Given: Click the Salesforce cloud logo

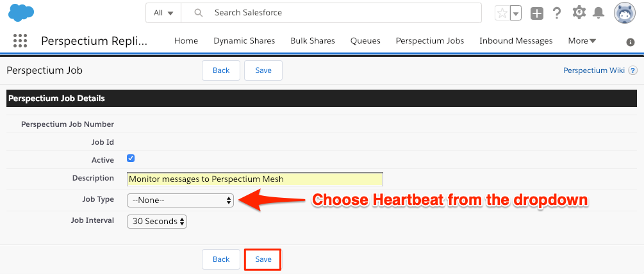Looking at the screenshot, I should tap(21, 13).
